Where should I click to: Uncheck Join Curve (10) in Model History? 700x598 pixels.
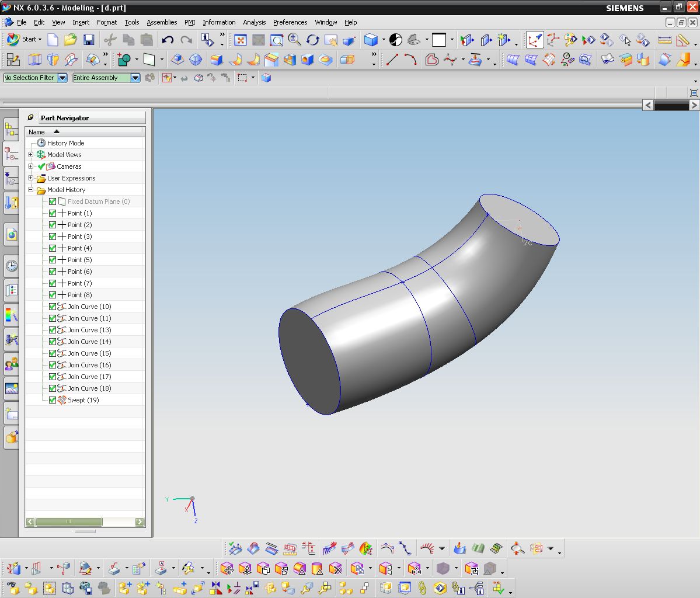pos(53,307)
